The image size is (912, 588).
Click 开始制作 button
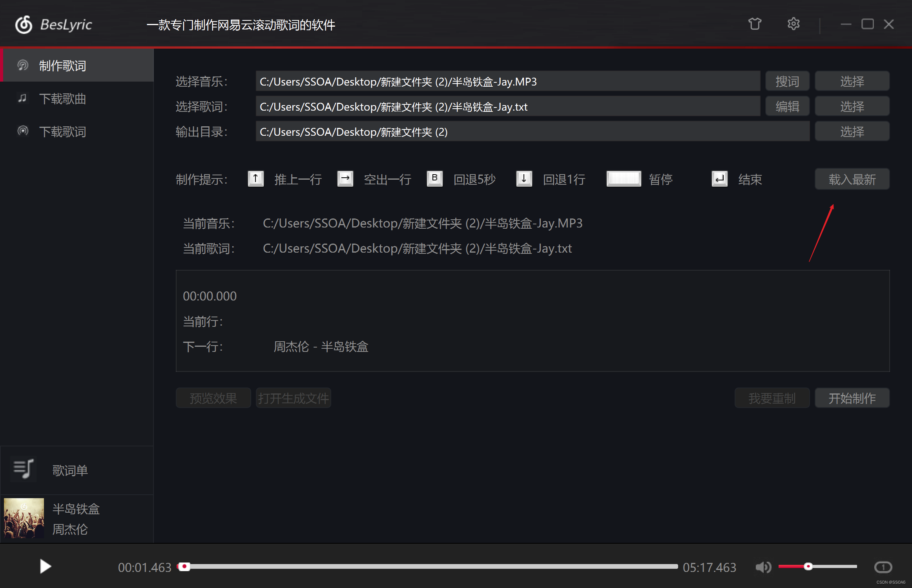[852, 398]
